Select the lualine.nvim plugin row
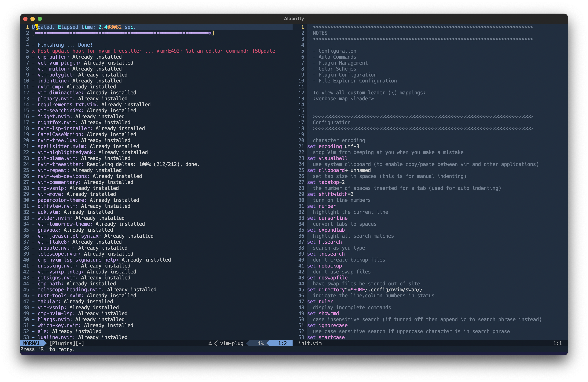The height and width of the screenshot is (382, 588). [79, 337]
